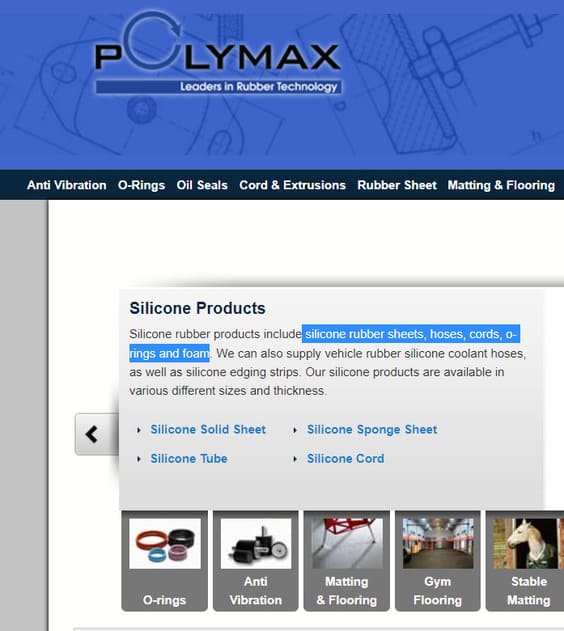This screenshot has height=631, width=564.
Task: Choose Matting & Flooring in the navigation bar
Action: pyautogui.click(x=501, y=185)
